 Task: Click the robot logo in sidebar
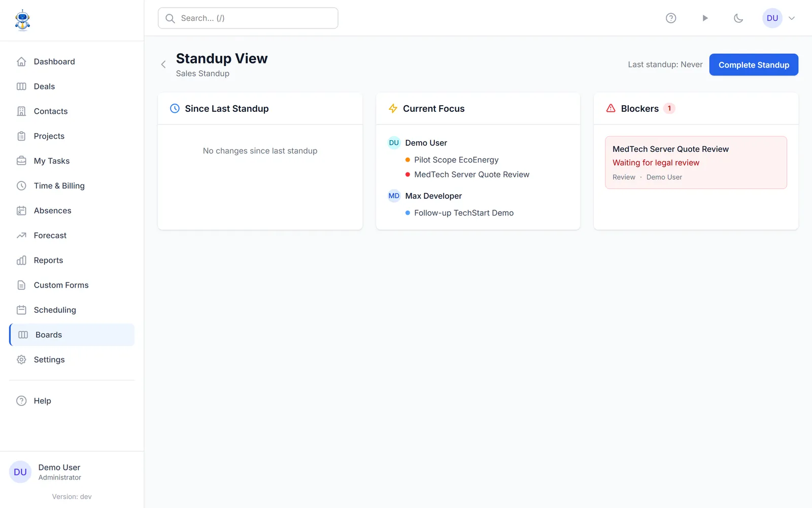coord(22,20)
